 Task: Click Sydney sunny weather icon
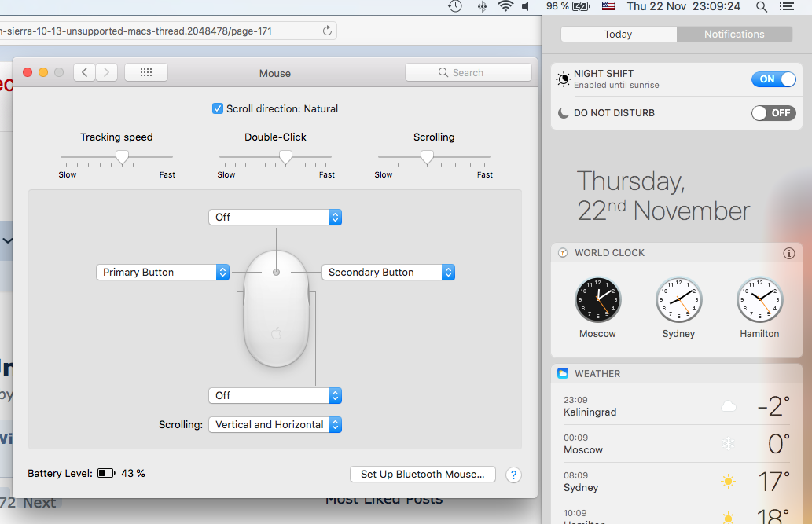[728, 482]
